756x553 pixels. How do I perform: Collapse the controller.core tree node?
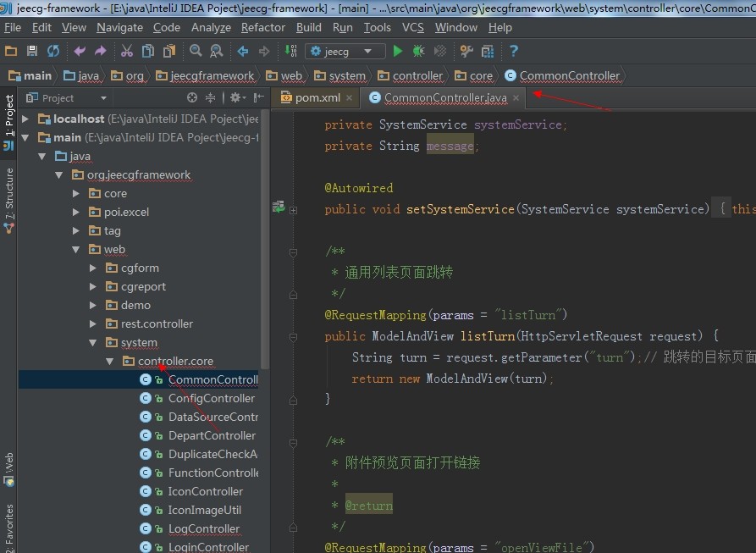[109, 361]
